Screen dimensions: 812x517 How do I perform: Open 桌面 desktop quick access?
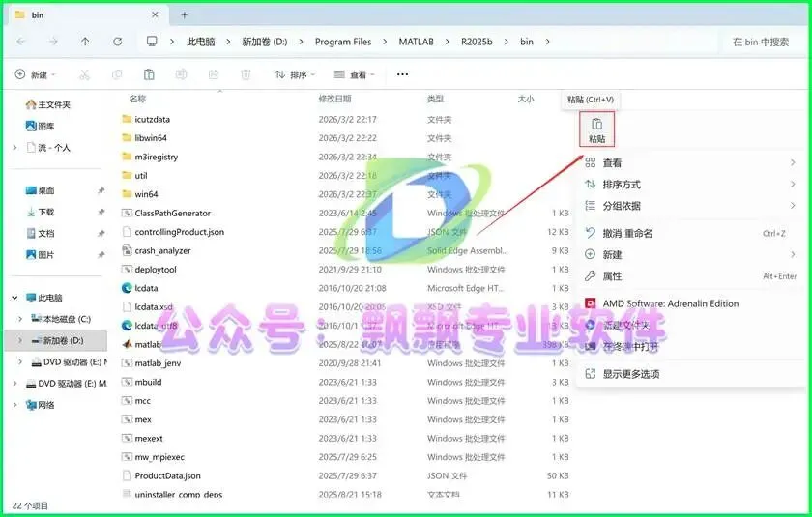41,190
